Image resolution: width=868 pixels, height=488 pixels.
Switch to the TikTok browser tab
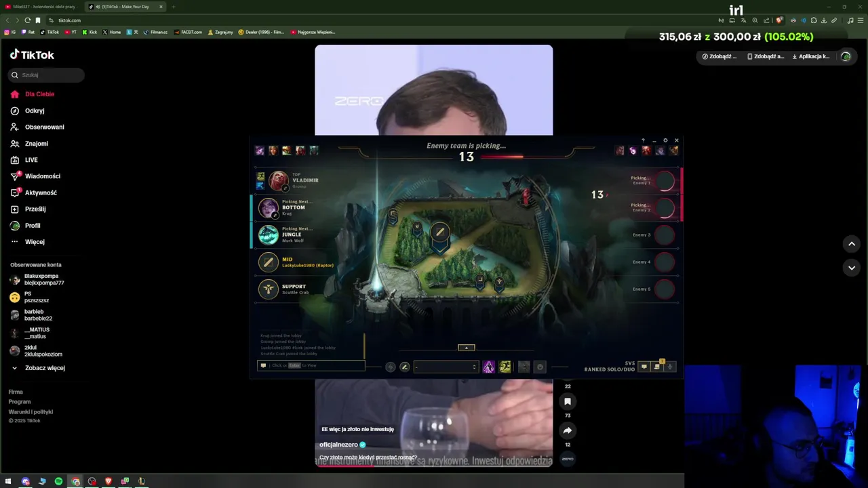126,7
